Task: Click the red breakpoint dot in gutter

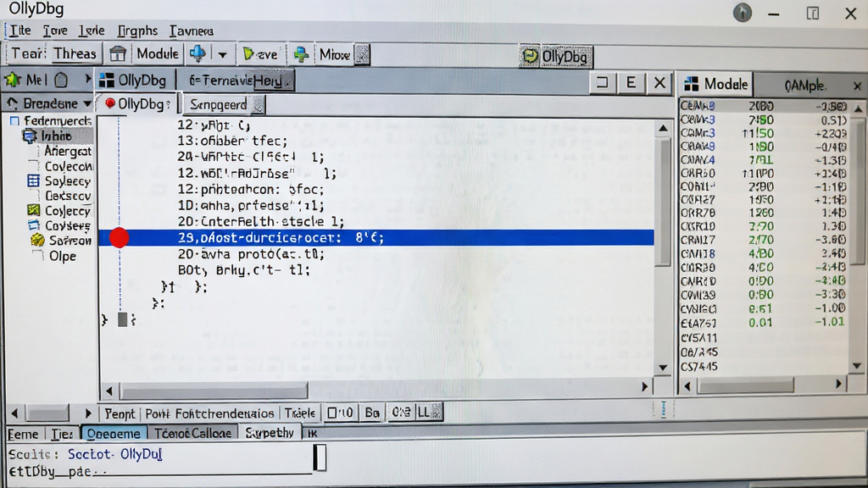Action: pyautogui.click(x=119, y=238)
